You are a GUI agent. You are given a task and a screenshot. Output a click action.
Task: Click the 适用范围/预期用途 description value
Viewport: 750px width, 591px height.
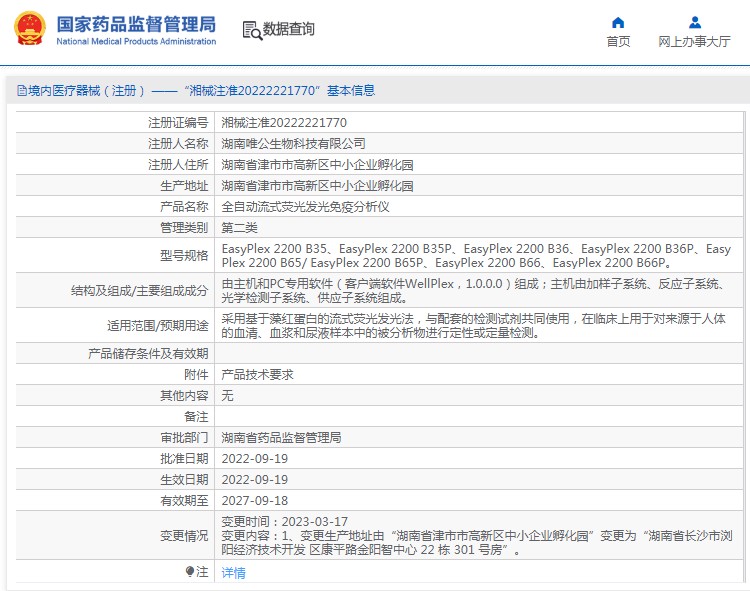click(x=474, y=326)
